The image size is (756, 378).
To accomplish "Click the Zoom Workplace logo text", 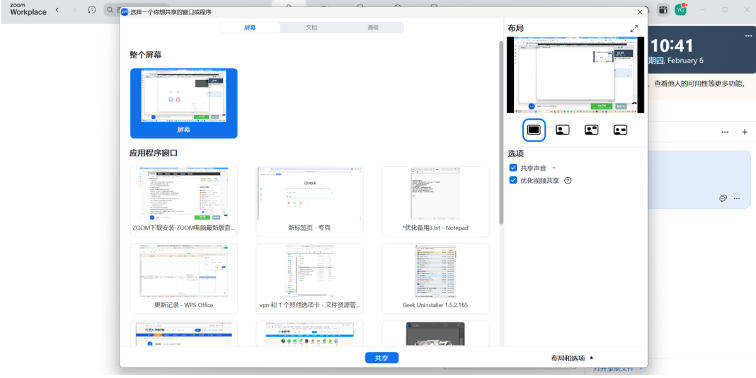I will coord(28,10).
